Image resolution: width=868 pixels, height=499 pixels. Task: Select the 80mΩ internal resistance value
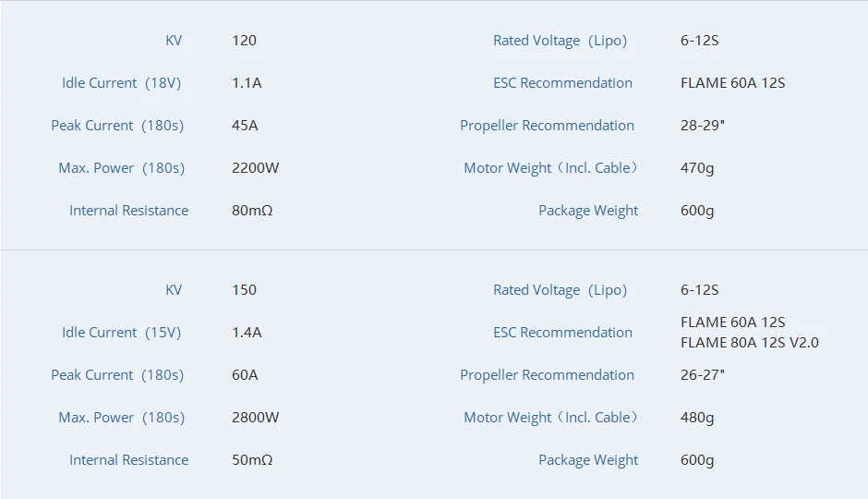tap(252, 211)
